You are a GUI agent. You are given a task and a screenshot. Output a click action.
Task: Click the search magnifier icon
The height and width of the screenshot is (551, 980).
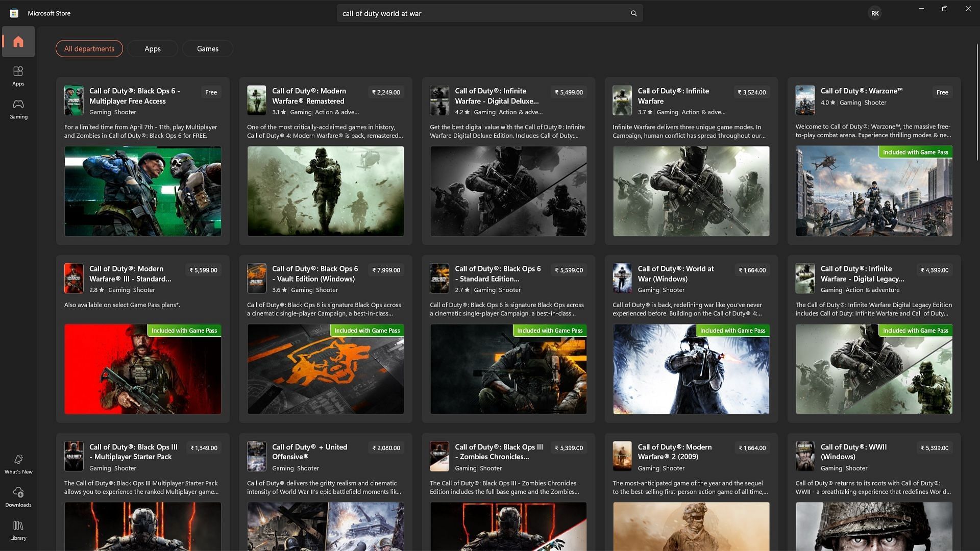(x=633, y=13)
